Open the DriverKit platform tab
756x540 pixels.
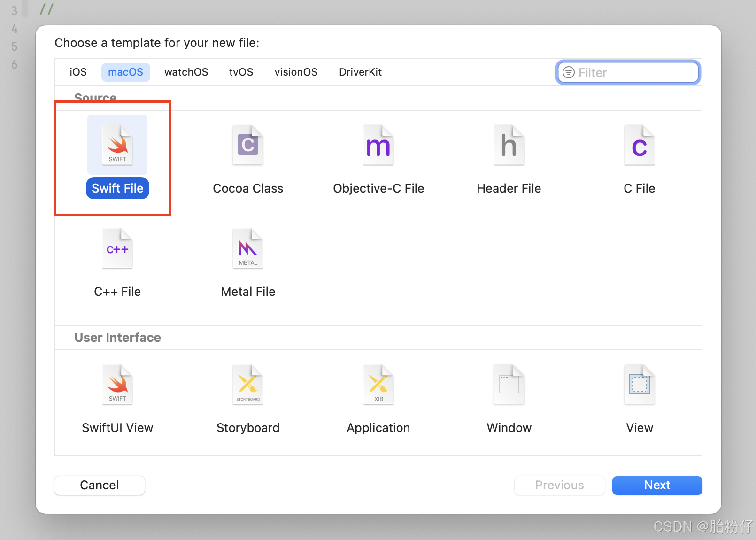(360, 72)
